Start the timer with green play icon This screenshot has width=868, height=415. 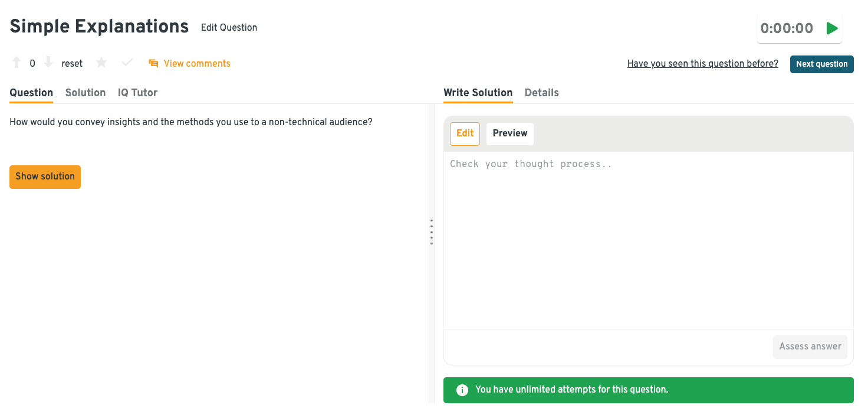pos(832,28)
